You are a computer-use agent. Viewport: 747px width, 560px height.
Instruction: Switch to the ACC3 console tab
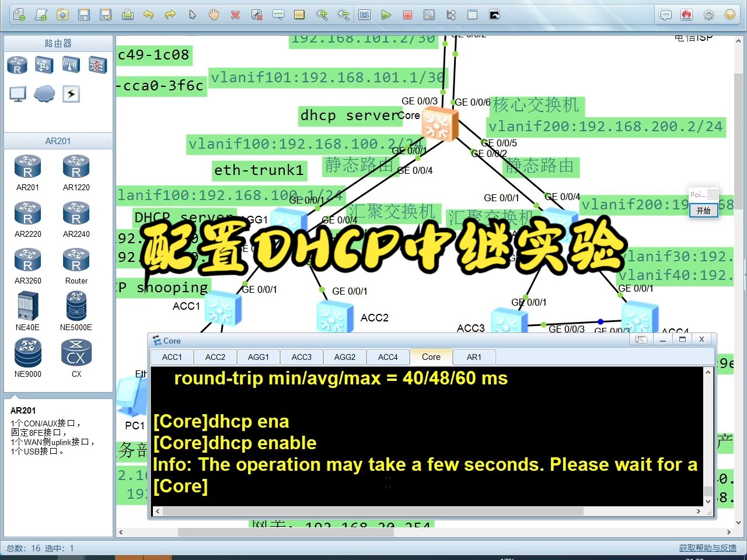tap(302, 357)
